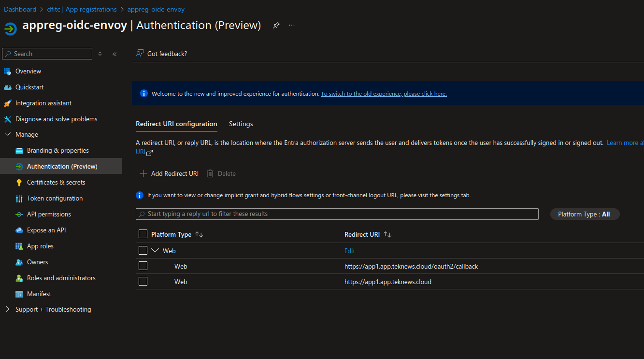This screenshot has height=359, width=644.
Task: Pin the appreg-oidc-envoy page
Action: click(276, 25)
